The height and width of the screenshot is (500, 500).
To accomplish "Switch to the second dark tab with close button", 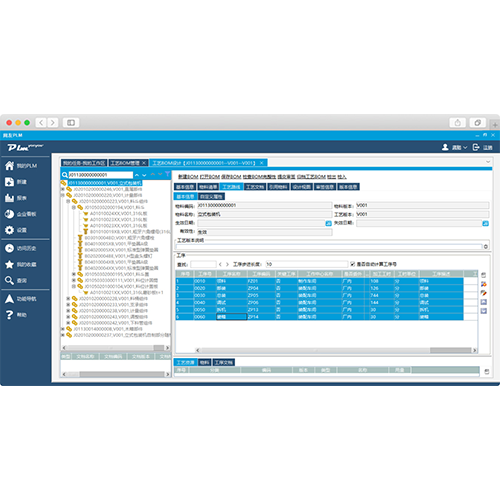I will click(128, 163).
